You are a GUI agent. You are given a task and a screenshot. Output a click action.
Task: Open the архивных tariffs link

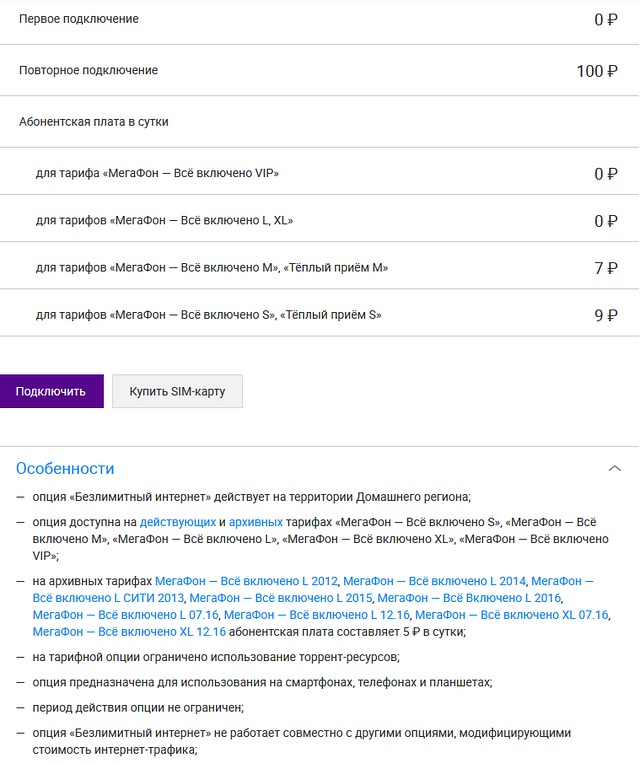coord(256,522)
